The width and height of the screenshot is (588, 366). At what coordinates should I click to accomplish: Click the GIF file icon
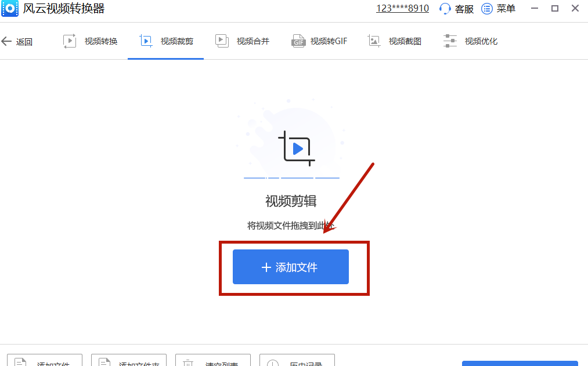tap(298, 41)
